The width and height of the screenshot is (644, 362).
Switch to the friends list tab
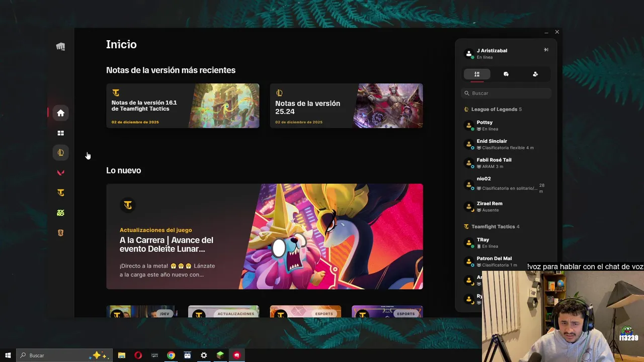[x=477, y=74]
